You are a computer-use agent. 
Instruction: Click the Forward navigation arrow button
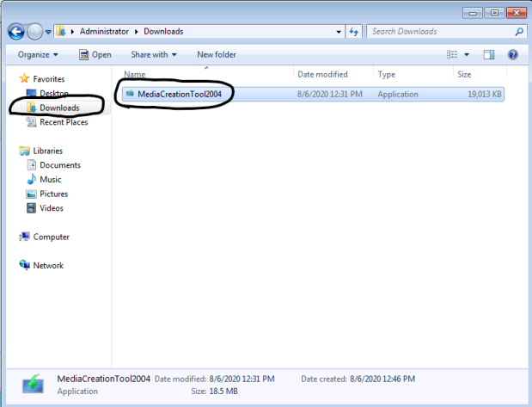click(34, 32)
